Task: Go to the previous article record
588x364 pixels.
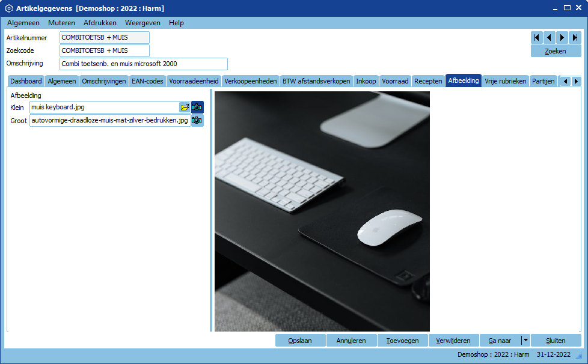Action: pos(550,37)
